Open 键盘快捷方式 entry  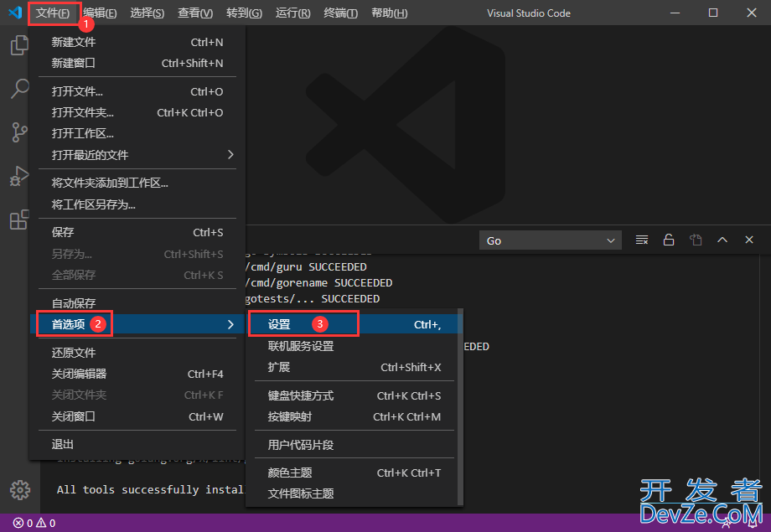(x=354, y=395)
